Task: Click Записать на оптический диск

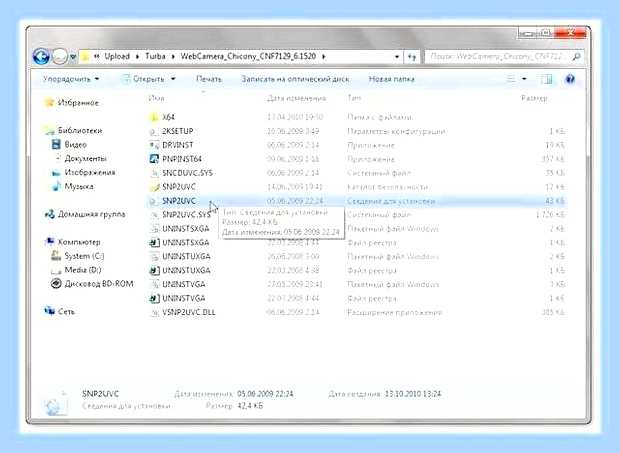Action: (x=295, y=79)
